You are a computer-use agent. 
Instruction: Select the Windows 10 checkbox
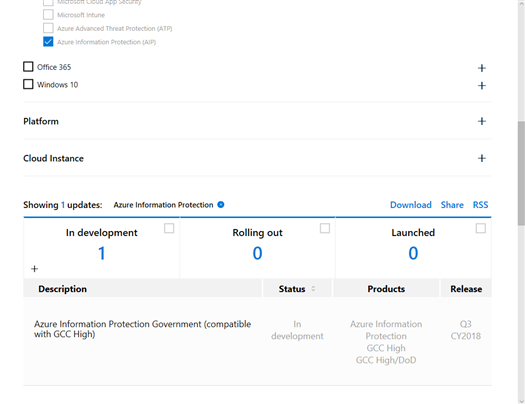click(x=28, y=84)
